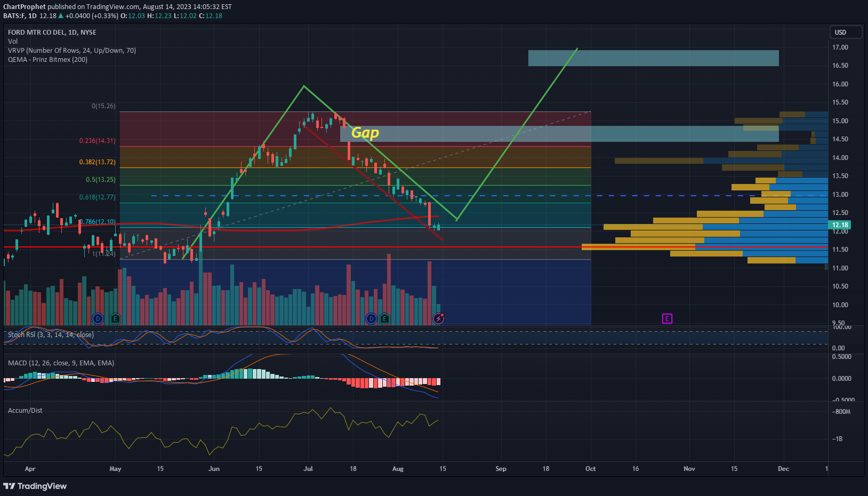Open the USD currency selector
The image size is (868, 496).
[846, 32]
